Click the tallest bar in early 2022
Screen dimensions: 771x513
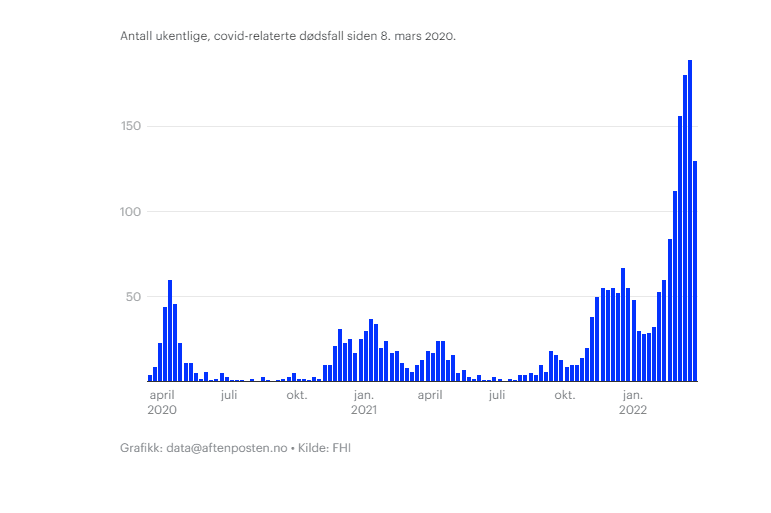(690, 220)
